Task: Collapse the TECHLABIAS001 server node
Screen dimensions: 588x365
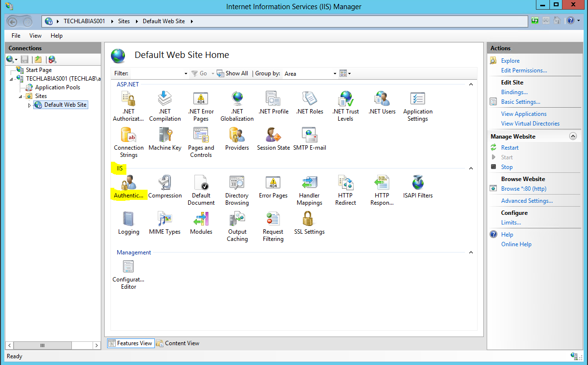Action: click(x=12, y=79)
